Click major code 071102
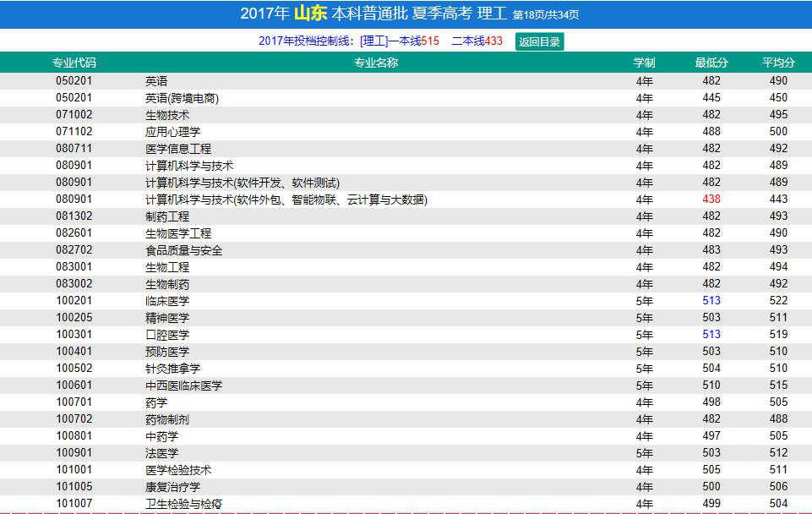This screenshot has height=514, width=812. coord(74,132)
